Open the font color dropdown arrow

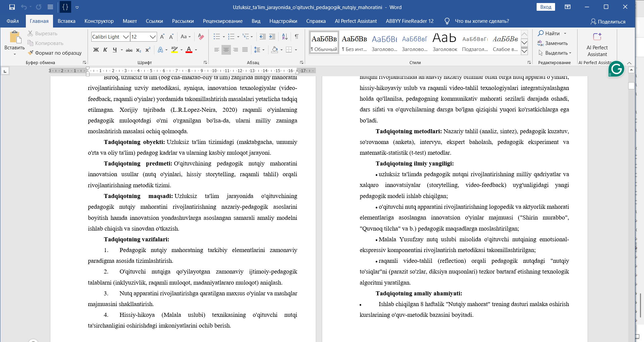[196, 50]
